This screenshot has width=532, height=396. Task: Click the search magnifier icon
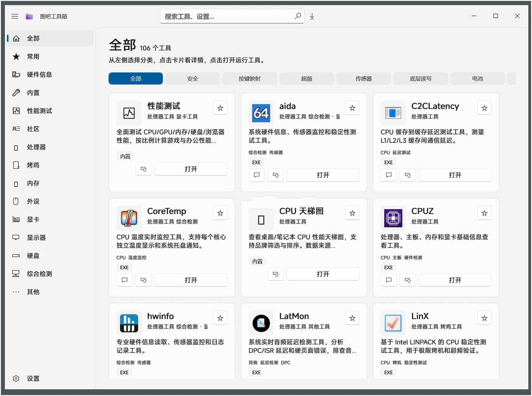[298, 16]
